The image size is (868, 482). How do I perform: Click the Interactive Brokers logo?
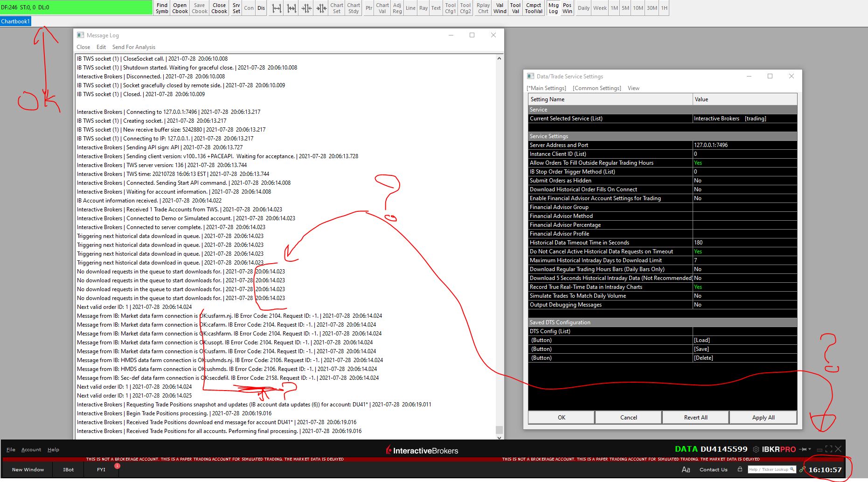(422, 450)
